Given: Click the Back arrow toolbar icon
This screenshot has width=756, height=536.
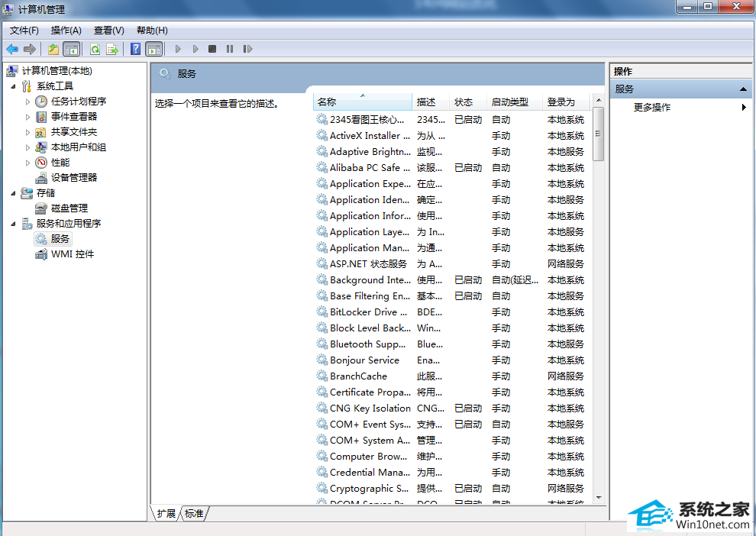Looking at the screenshot, I should coord(12,49).
